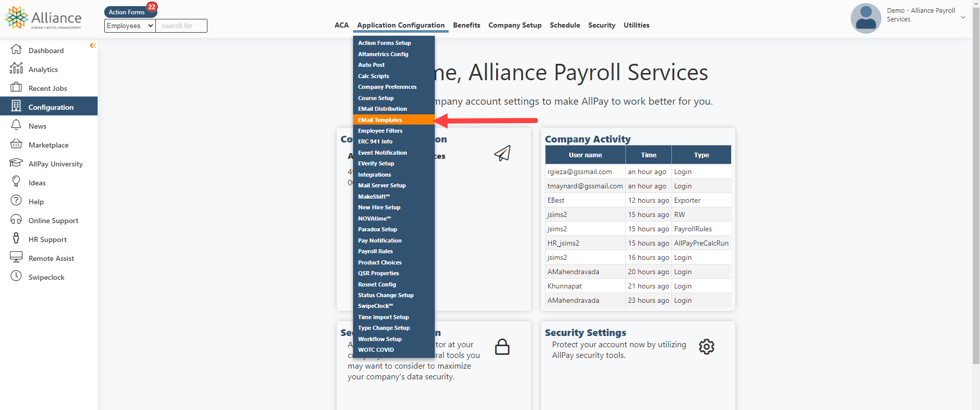
Task: Open the Schedule menu
Action: [x=565, y=25]
